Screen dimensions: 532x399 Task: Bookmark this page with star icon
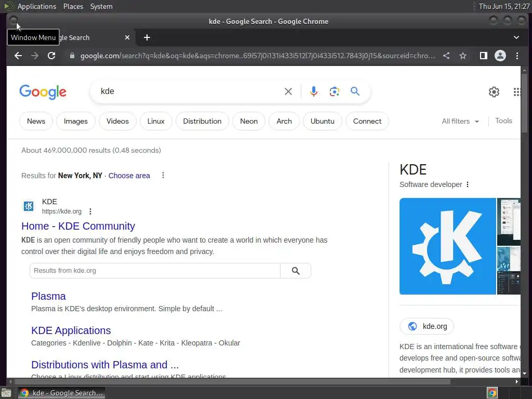pos(463,56)
